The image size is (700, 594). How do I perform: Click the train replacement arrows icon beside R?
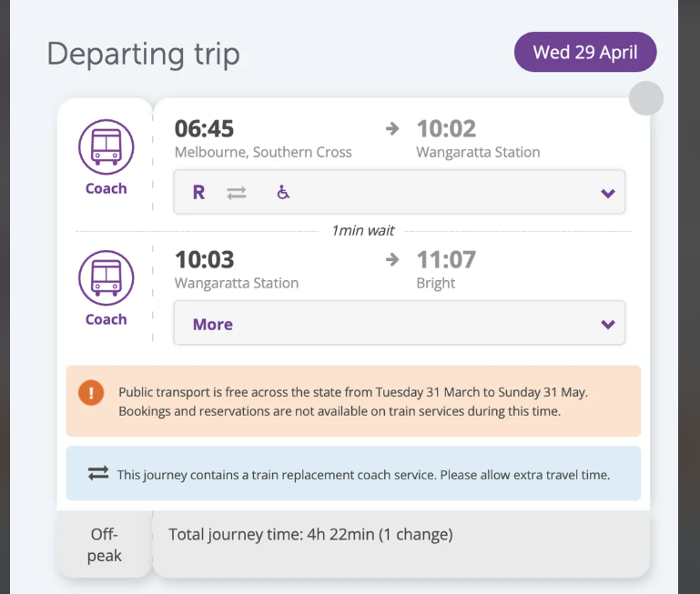point(237,193)
